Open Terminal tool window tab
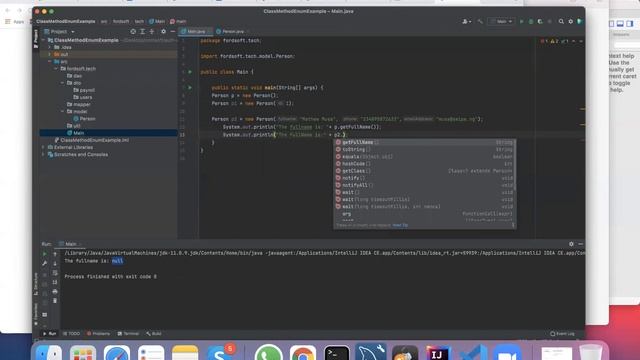 tap(128, 333)
